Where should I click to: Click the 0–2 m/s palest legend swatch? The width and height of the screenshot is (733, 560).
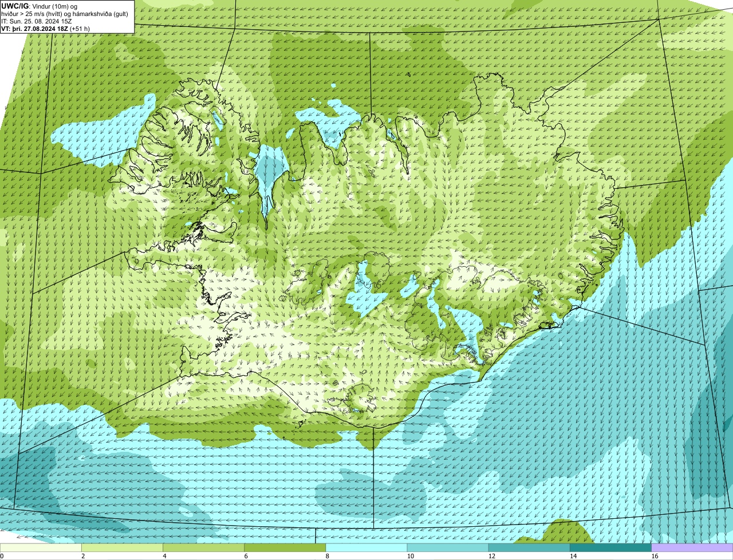[x=41, y=547]
